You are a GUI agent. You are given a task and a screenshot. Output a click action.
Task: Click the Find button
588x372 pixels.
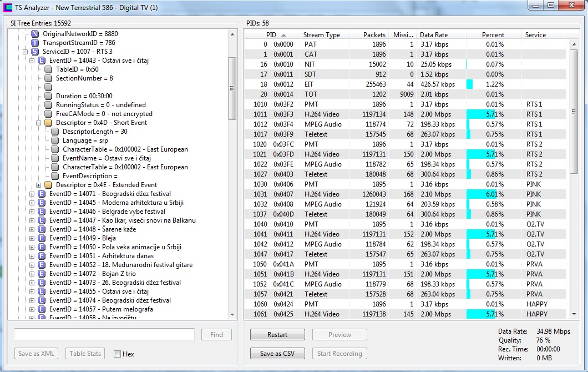tap(216, 335)
